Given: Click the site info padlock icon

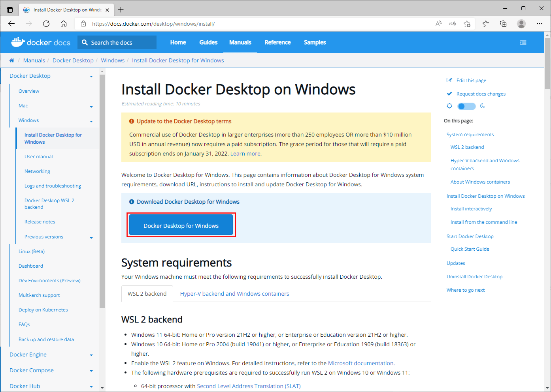Looking at the screenshot, I should [83, 24].
